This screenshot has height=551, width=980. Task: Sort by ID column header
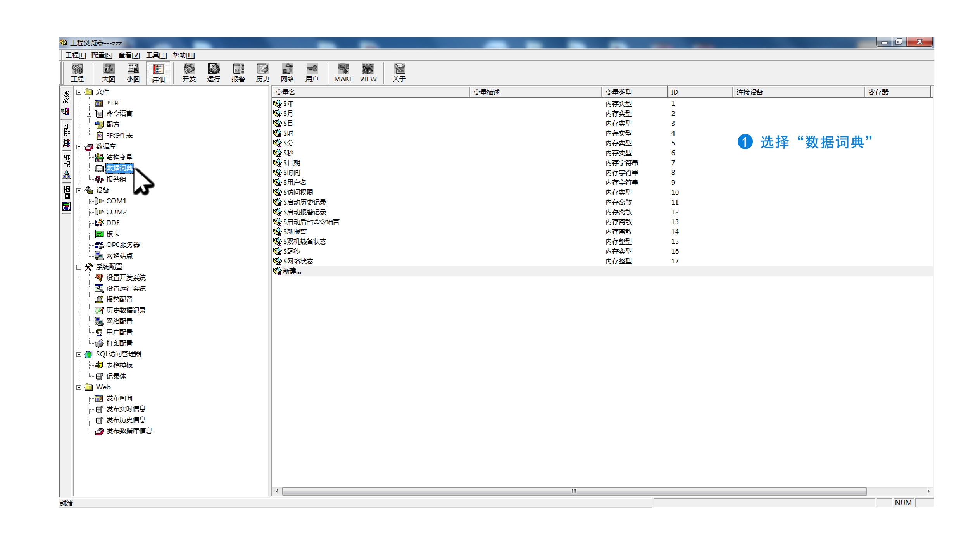click(700, 92)
